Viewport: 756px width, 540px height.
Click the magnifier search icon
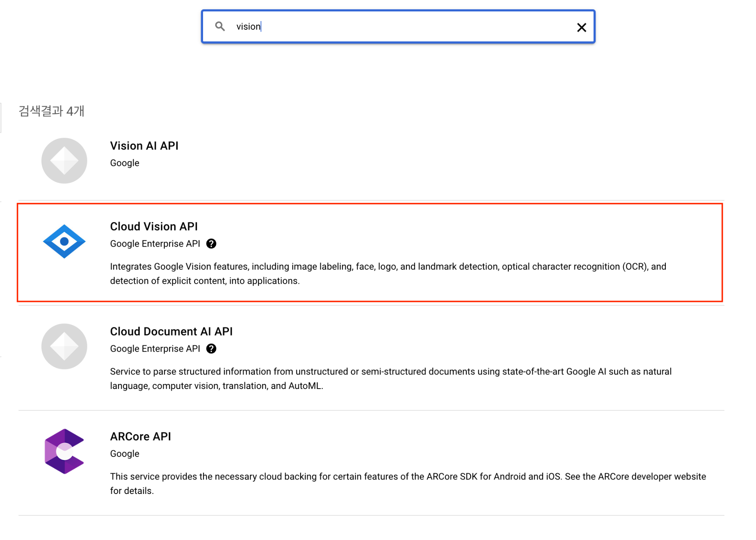(220, 26)
